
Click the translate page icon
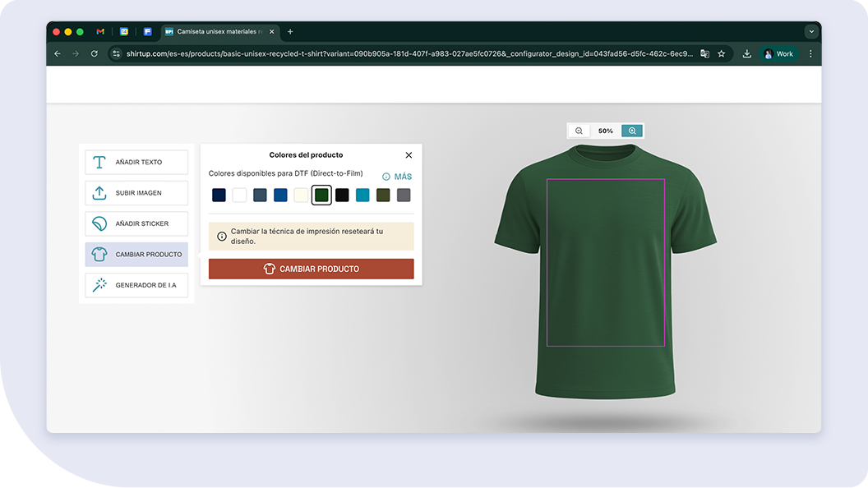(704, 53)
